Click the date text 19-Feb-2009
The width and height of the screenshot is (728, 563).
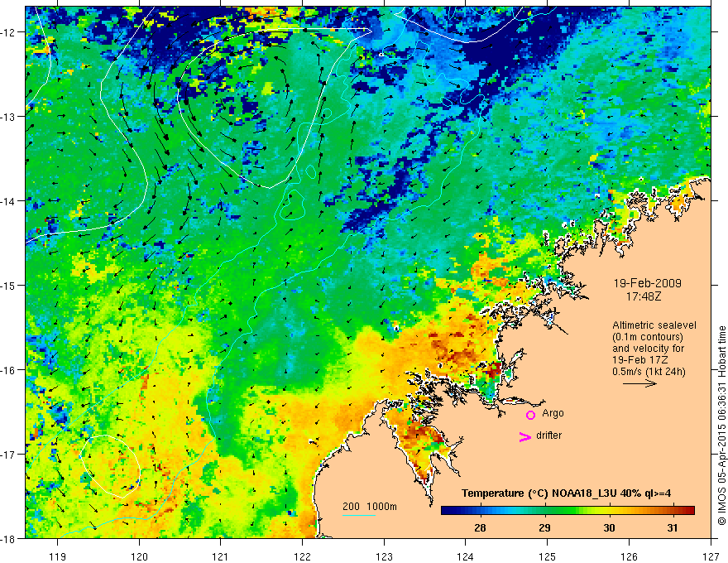(647, 283)
